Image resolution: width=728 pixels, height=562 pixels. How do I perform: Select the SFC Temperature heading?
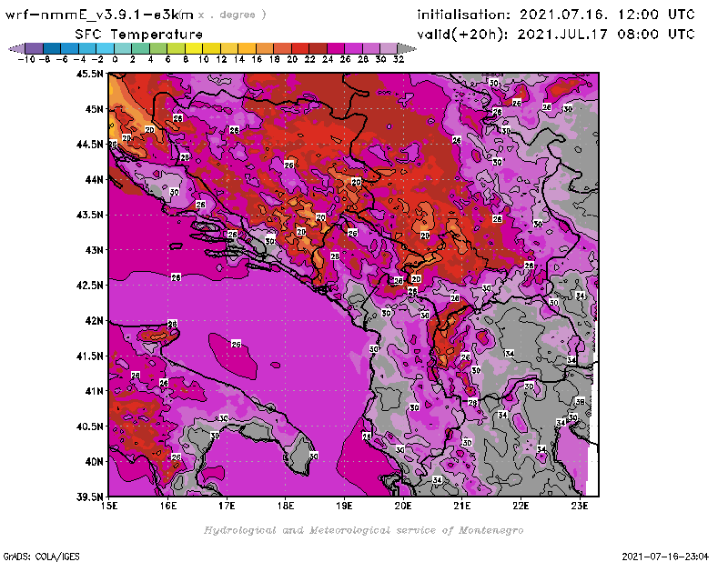tap(139, 35)
